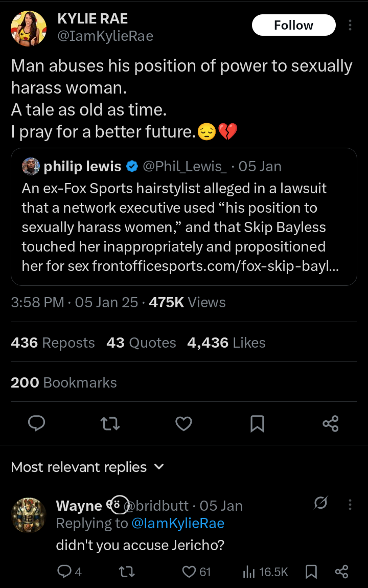Image resolution: width=368 pixels, height=588 pixels.
Task: Share the main tweet
Action: 331,423
